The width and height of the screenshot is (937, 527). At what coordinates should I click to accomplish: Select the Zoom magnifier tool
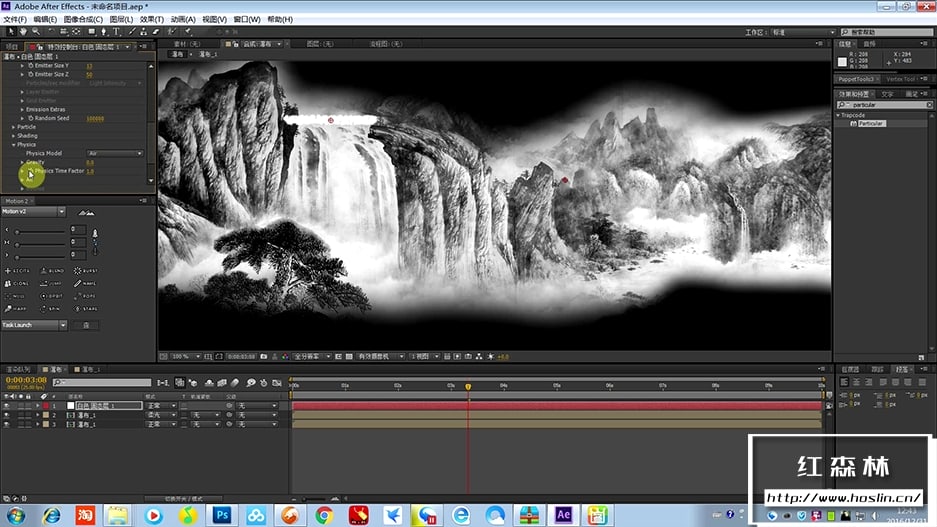pos(36,32)
